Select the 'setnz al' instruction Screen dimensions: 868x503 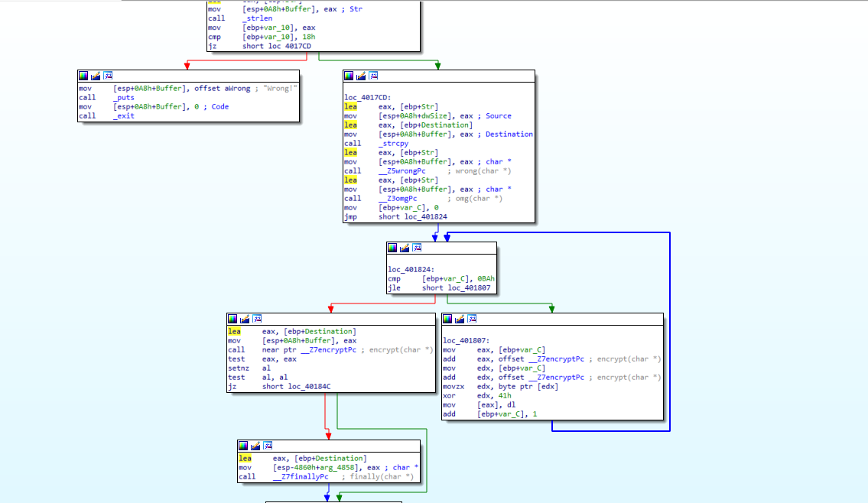(x=249, y=368)
